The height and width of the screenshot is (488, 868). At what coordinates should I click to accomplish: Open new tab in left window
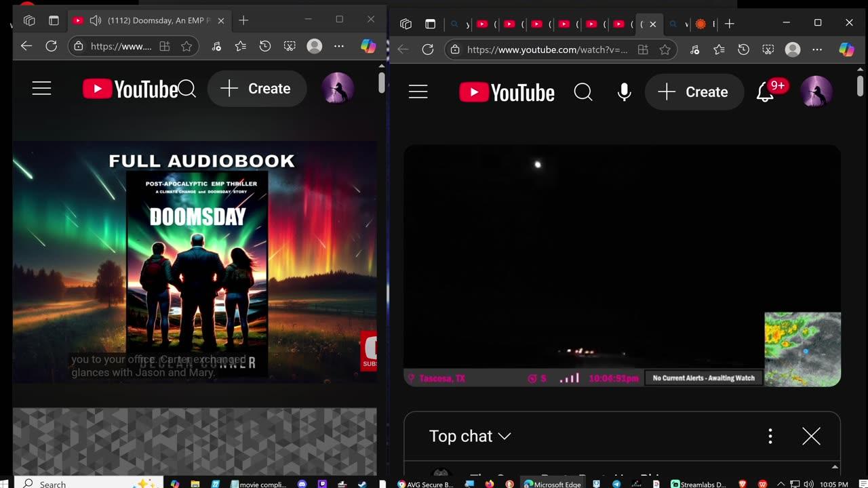[x=243, y=20]
